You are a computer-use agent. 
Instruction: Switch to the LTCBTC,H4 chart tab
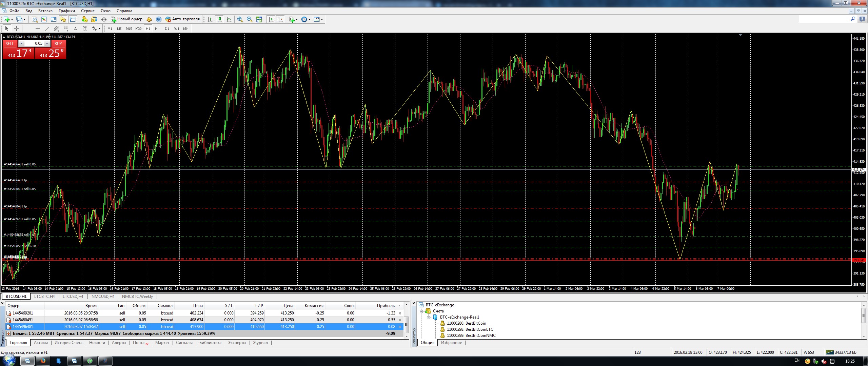[x=44, y=297]
